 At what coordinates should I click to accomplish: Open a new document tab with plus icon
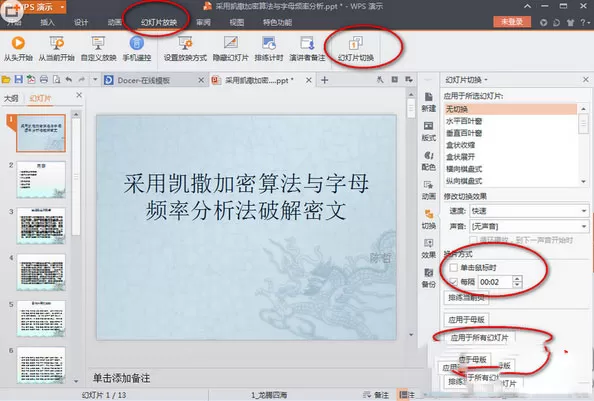point(325,80)
